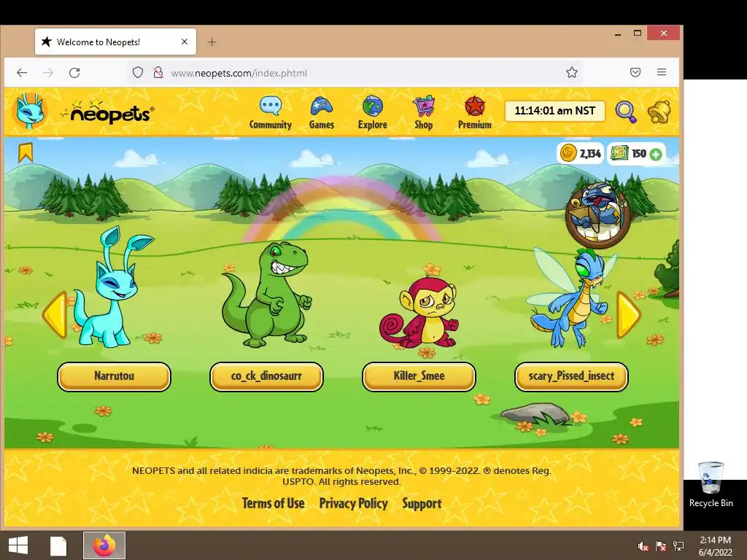Select the pet Narrutou button
The height and width of the screenshot is (560, 747).
[114, 376]
